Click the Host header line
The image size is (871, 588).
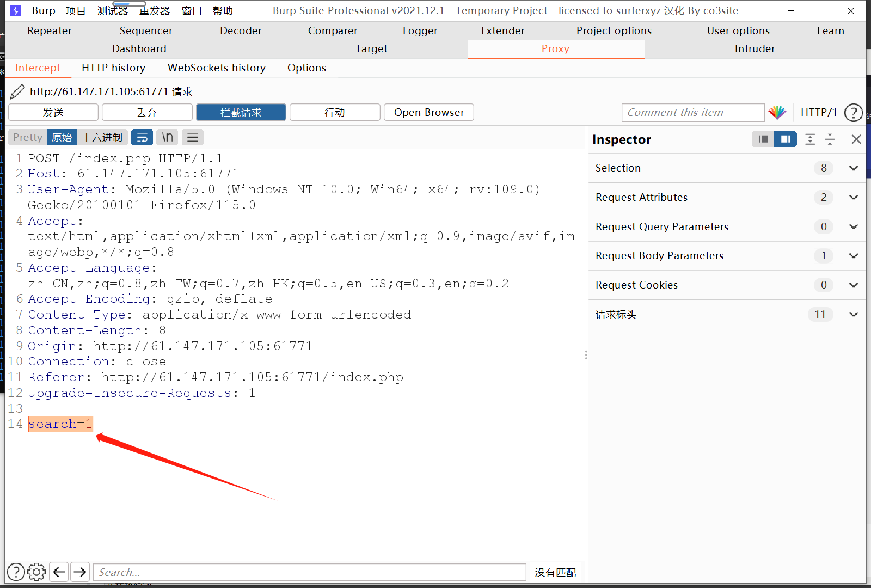pyautogui.click(x=133, y=174)
